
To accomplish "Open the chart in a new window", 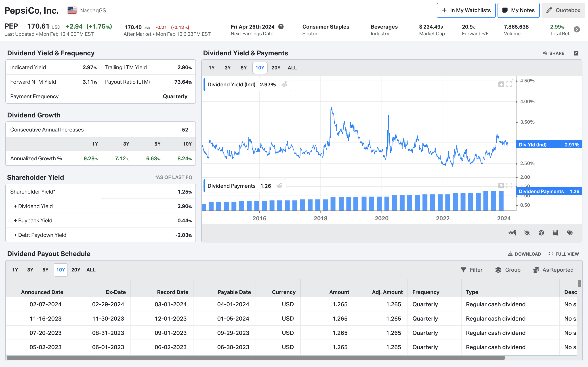I will (576, 53).
